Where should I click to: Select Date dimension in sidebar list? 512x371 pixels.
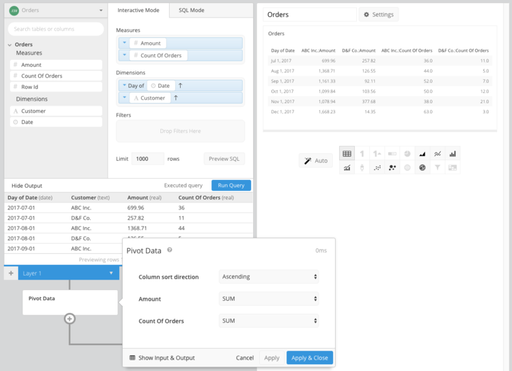point(56,122)
